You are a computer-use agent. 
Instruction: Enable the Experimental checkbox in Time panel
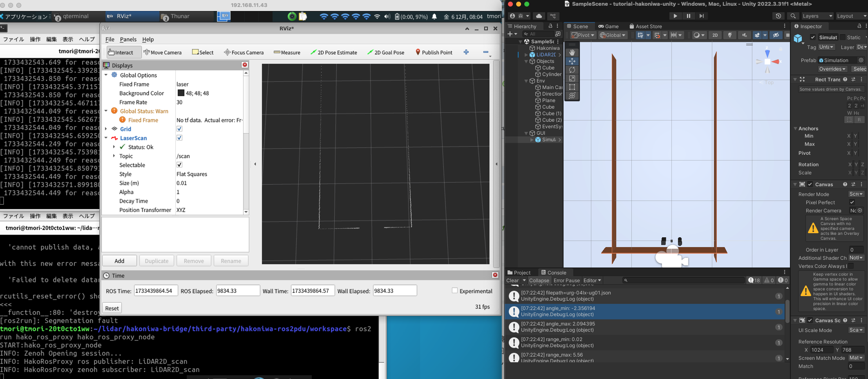coord(454,290)
